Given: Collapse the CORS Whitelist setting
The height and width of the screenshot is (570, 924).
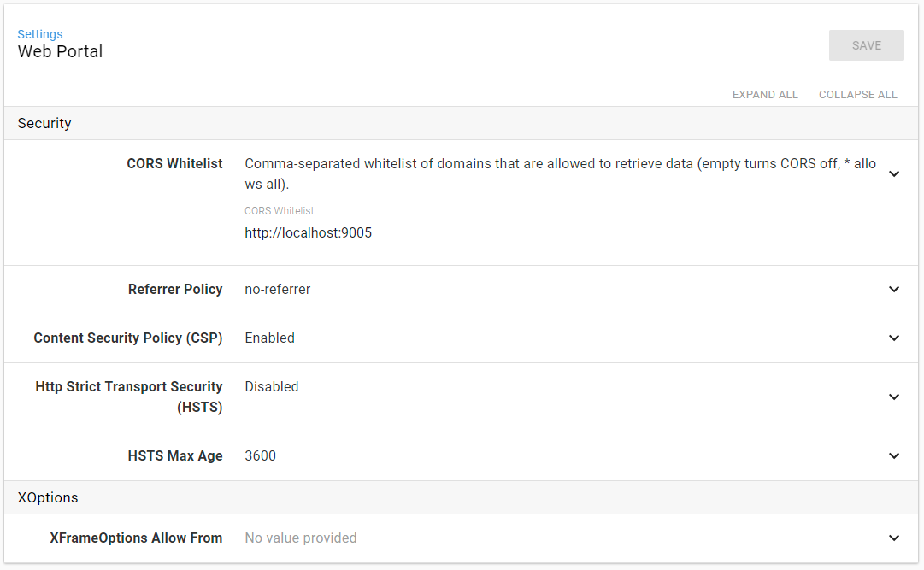Looking at the screenshot, I should [894, 173].
